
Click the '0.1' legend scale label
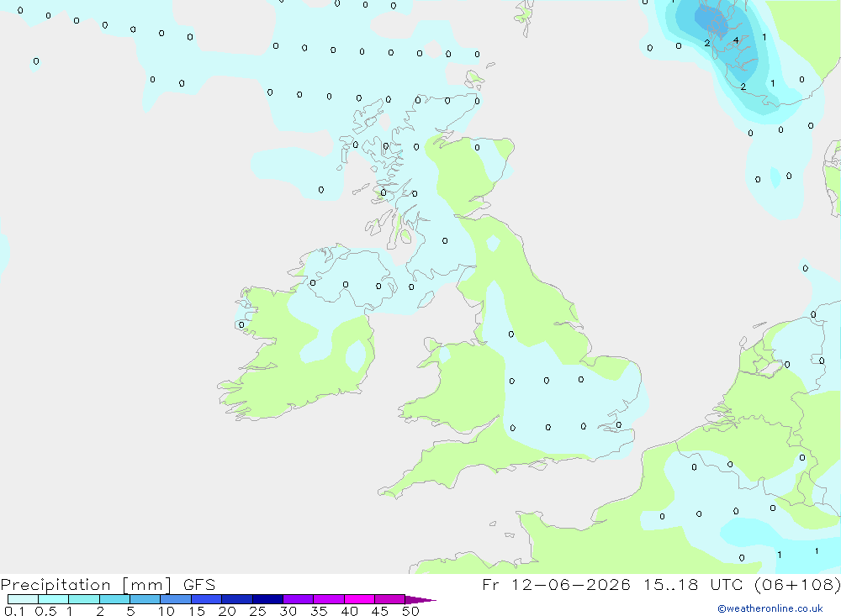pyautogui.click(x=14, y=611)
